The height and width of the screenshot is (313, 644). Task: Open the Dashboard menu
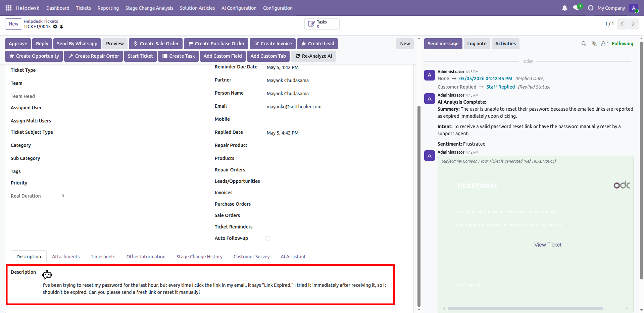tap(58, 8)
